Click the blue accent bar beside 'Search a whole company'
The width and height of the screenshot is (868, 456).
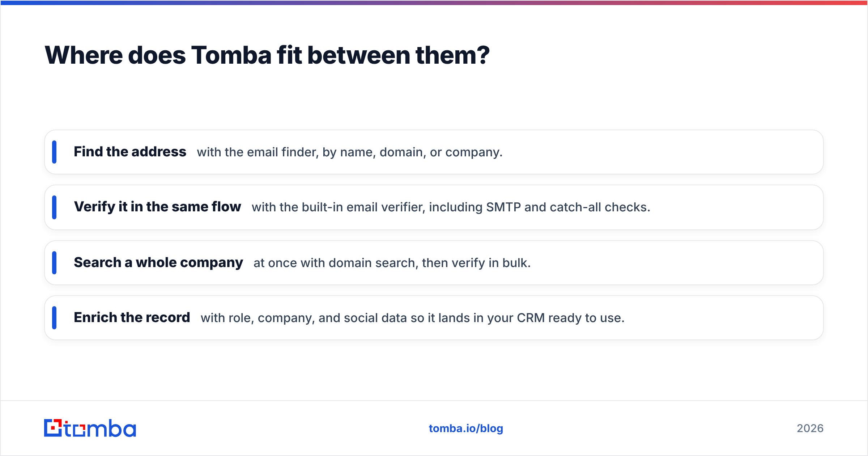pyautogui.click(x=54, y=263)
